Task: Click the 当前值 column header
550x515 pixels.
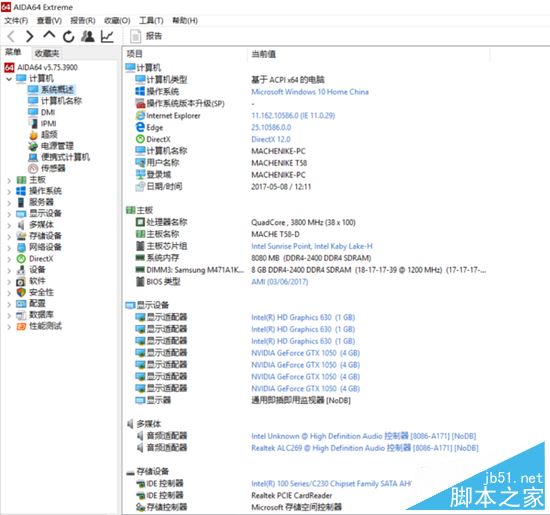Action: 264,54
